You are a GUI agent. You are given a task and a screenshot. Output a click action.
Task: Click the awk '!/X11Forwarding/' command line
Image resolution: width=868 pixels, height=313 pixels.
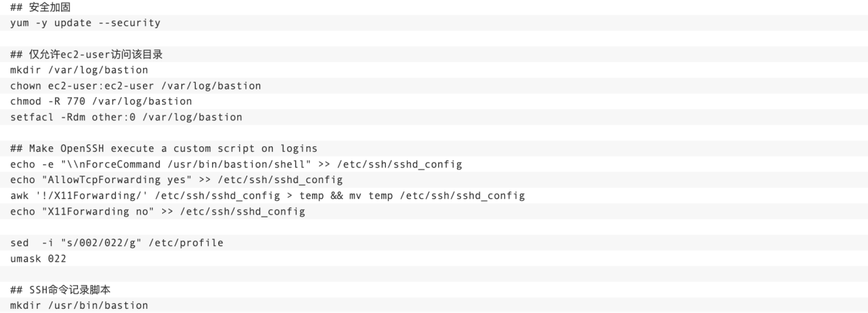(267, 195)
